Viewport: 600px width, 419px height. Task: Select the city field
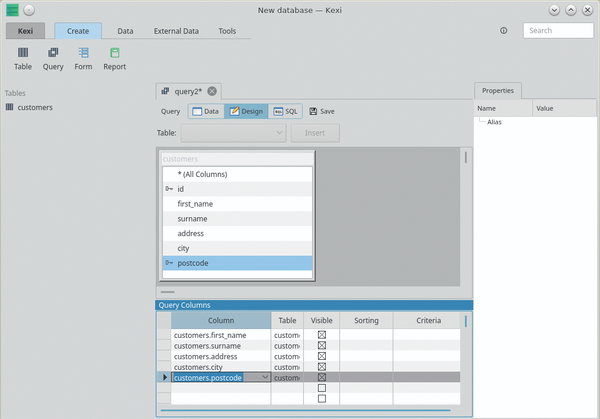(x=237, y=248)
